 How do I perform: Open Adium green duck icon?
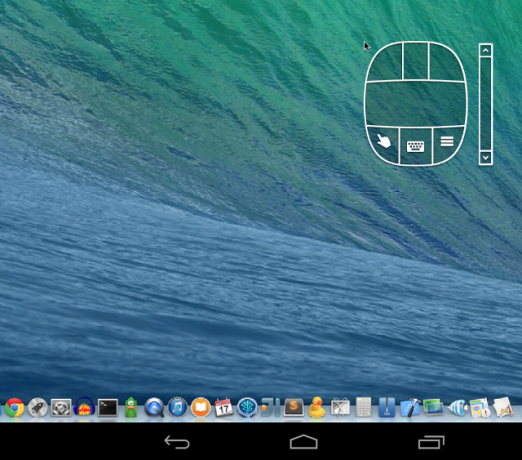click(x=131, y=407)
